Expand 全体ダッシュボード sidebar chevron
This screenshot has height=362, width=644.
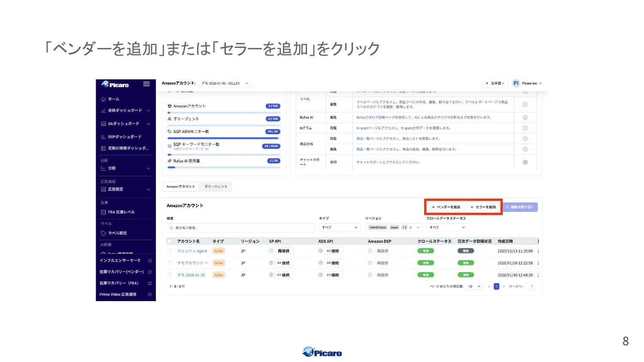point(149,111)
